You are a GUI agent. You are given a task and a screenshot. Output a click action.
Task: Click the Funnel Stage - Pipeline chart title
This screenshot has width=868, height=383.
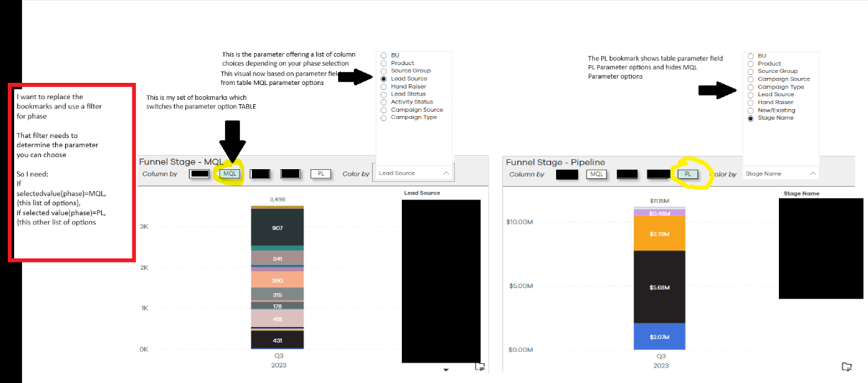(555, 162)
